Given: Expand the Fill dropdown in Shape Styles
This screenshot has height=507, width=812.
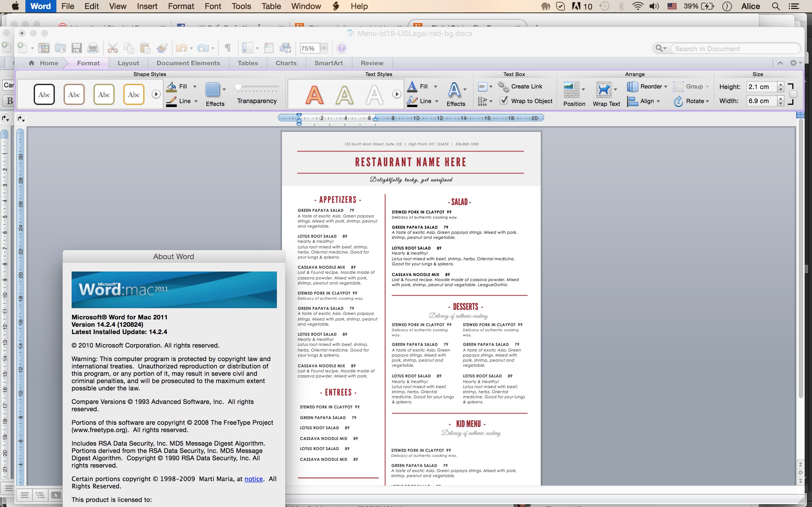Looking at the screenshot, I should click(x=193, y=86).
